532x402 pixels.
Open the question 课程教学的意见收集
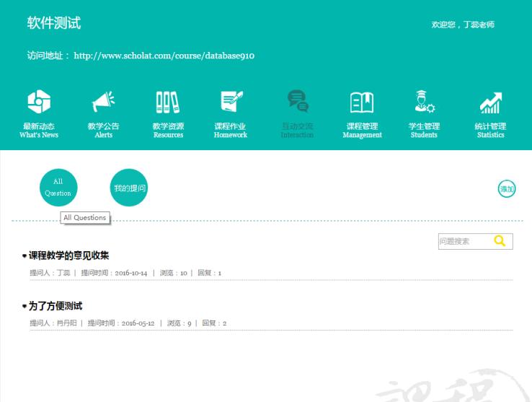pyautogui.click(x=69, y=255)
